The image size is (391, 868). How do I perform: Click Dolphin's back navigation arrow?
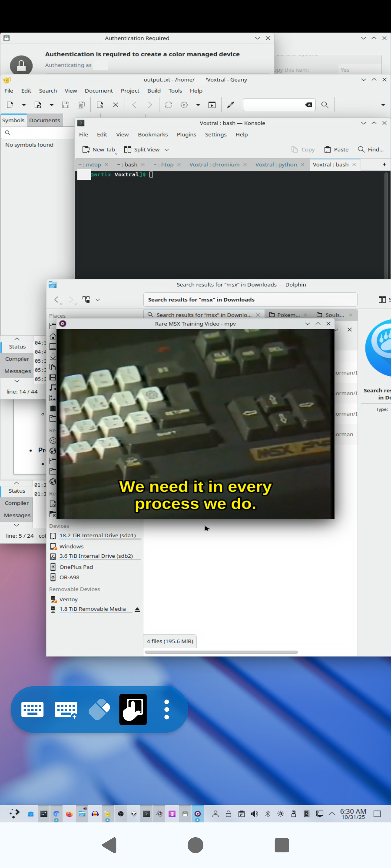point(57,299)
